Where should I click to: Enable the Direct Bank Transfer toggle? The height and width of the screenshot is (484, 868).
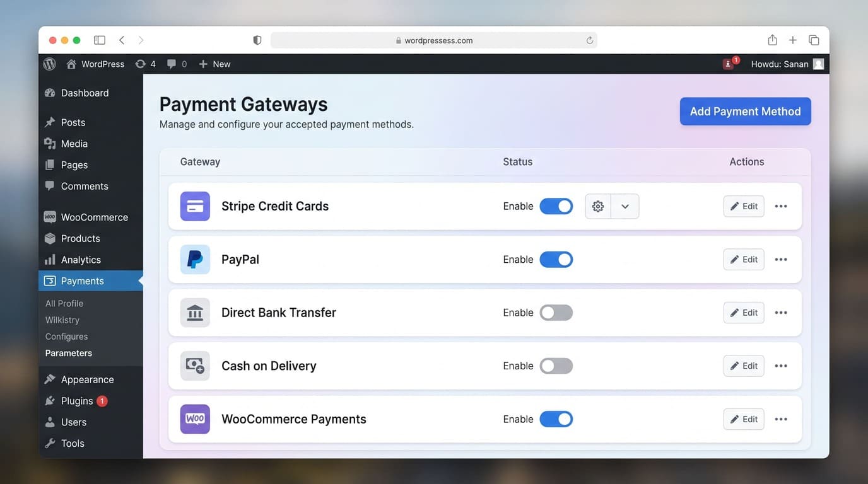click(556, 313)
